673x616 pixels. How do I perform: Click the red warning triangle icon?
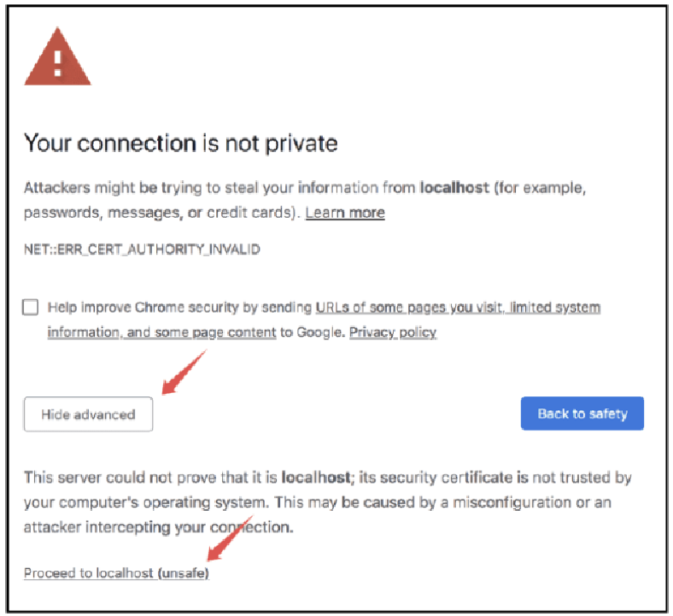[x=57, y=57]
